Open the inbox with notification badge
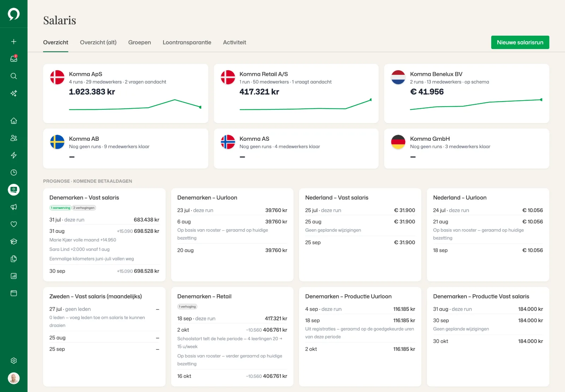 (x=14, y=59)
